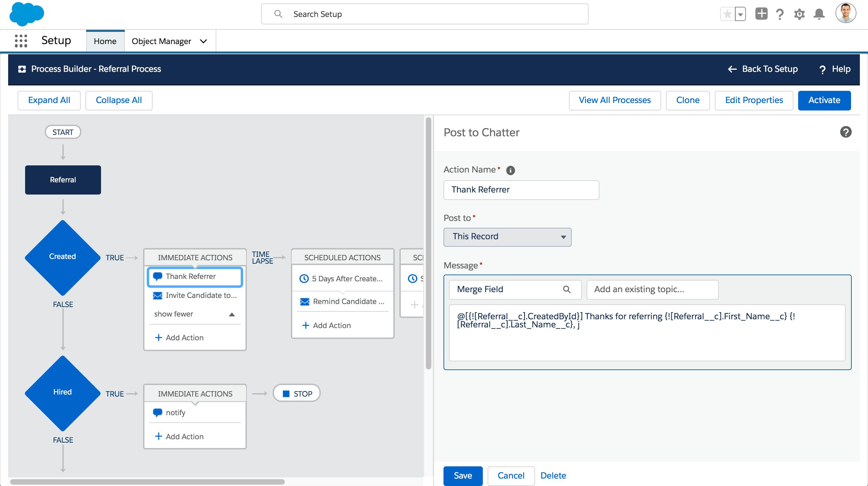Open notifications via the bell icon

(819, 14)
